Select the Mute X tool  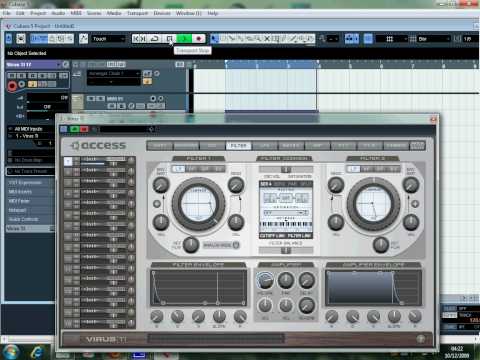tap(267, 39)
